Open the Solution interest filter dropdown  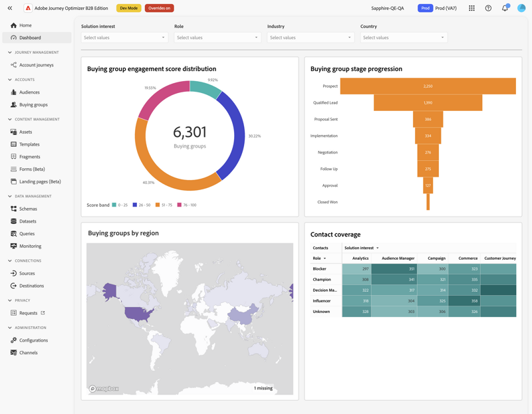124,38
